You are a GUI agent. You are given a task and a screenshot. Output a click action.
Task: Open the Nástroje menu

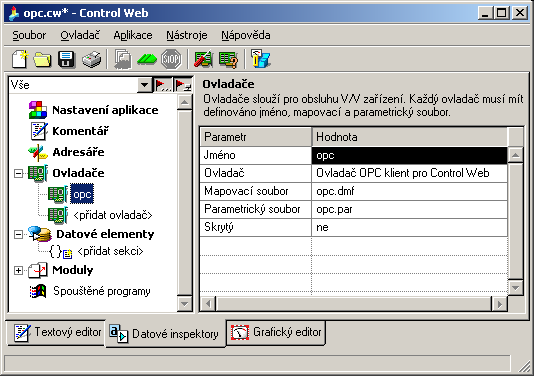[187, 35]
